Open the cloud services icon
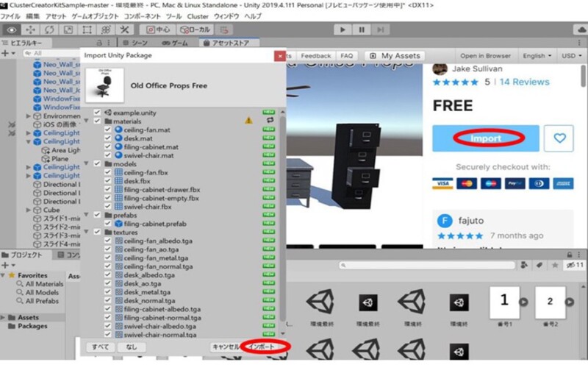This screenshot has width=588, height=365. pyautogui.click(x=581, y=29)
